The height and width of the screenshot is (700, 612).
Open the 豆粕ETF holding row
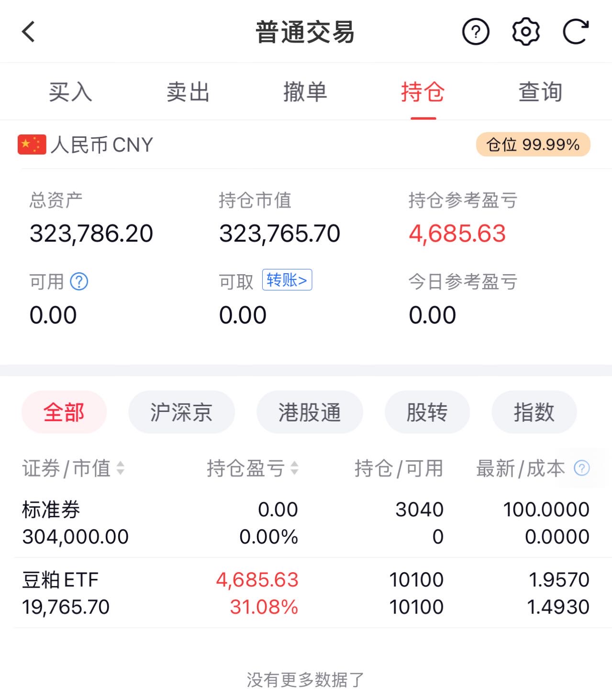[x=306, y=593]
